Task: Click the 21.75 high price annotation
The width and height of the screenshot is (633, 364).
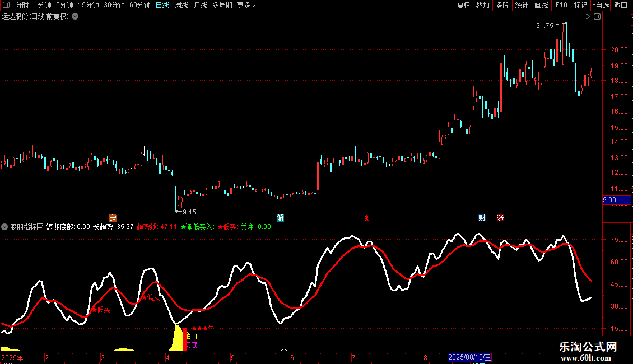Action: [544, 26]
